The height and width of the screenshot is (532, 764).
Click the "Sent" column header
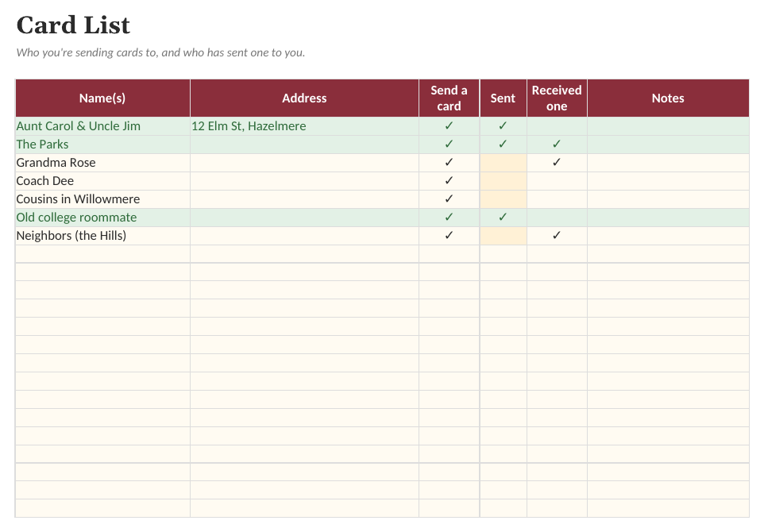[x=503, y=98]
